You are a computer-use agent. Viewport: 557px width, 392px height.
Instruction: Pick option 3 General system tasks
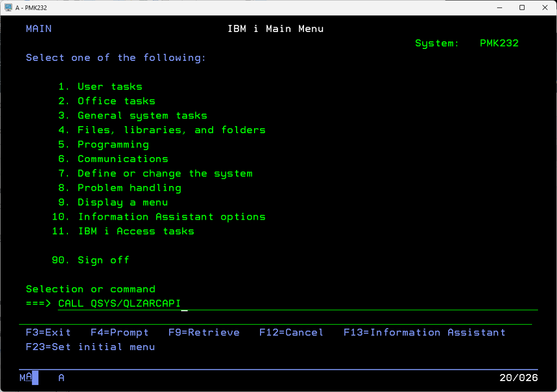(142, 115)
